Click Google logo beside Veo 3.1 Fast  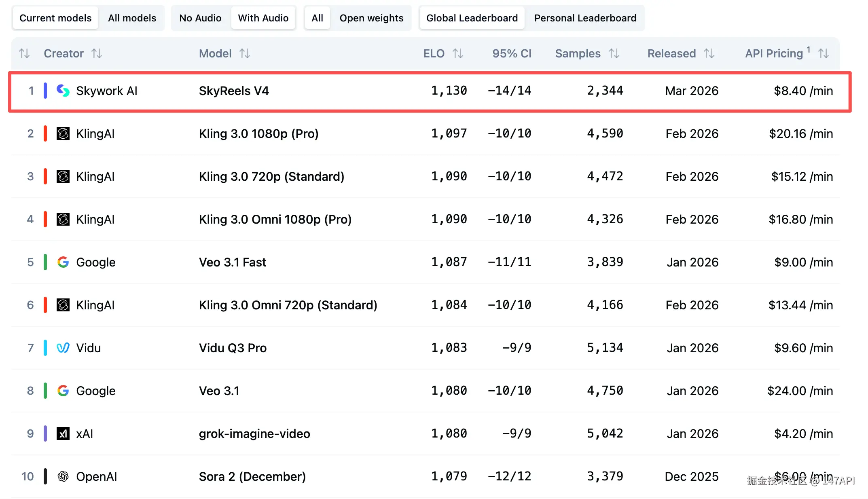click(63, 262)
